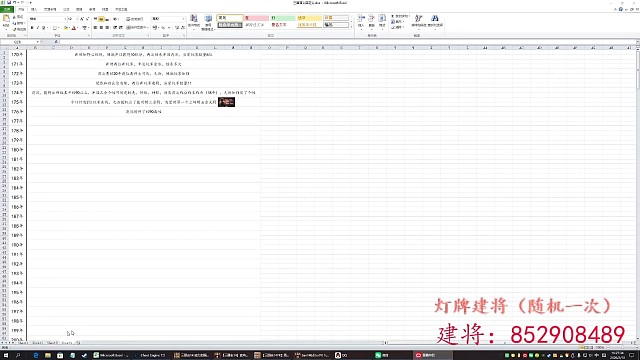Screen dimensions: 640x360
Task: Open the number group dialog launcher
Action: (x=184, y=36)
